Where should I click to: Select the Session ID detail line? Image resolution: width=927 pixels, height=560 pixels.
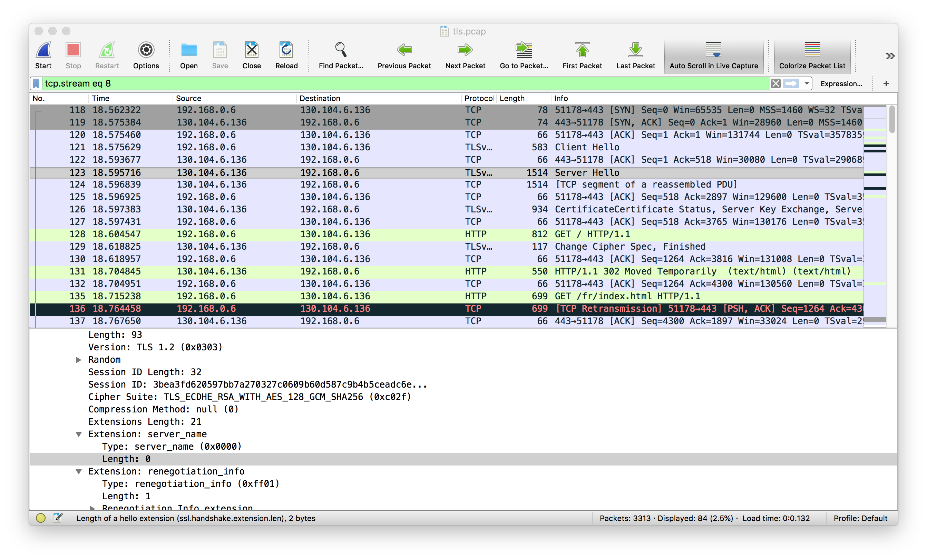(257, 384)
